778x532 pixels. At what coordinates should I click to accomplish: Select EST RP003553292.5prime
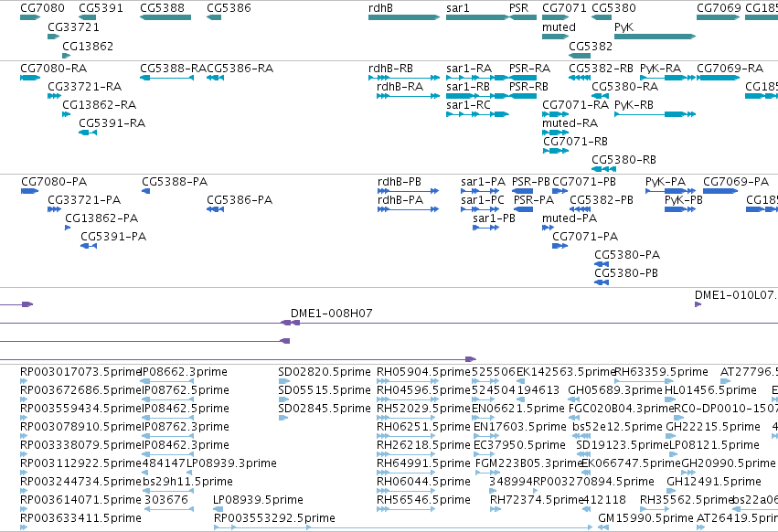(274, 518)
